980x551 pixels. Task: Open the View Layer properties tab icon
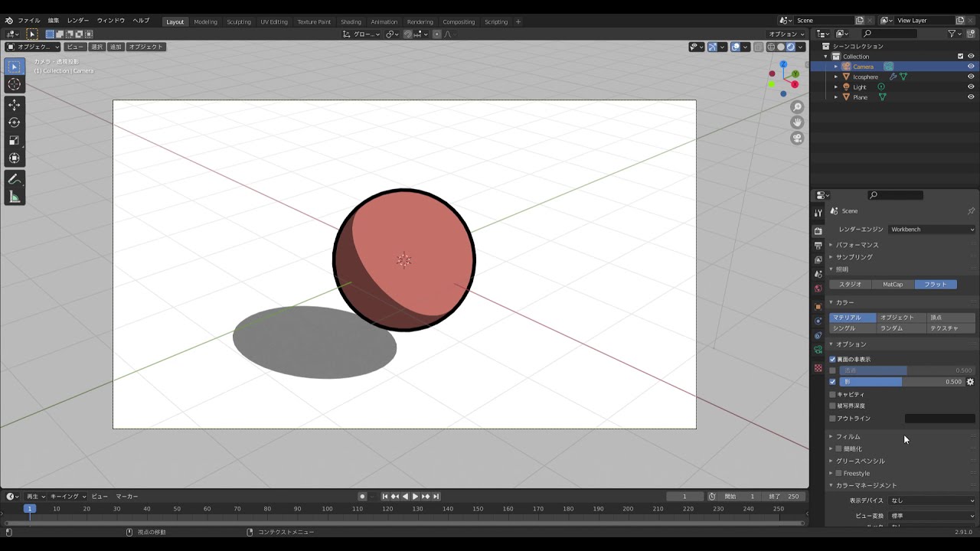(818, 260)
